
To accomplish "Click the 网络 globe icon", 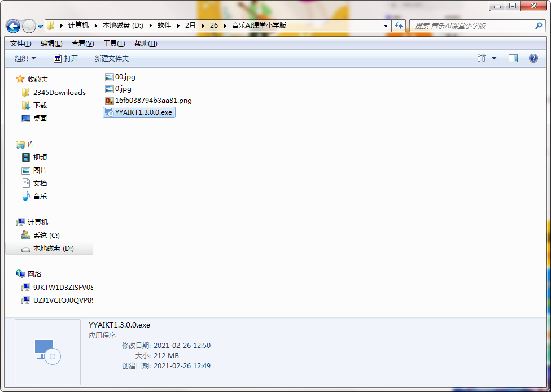I will coord(20,274).
